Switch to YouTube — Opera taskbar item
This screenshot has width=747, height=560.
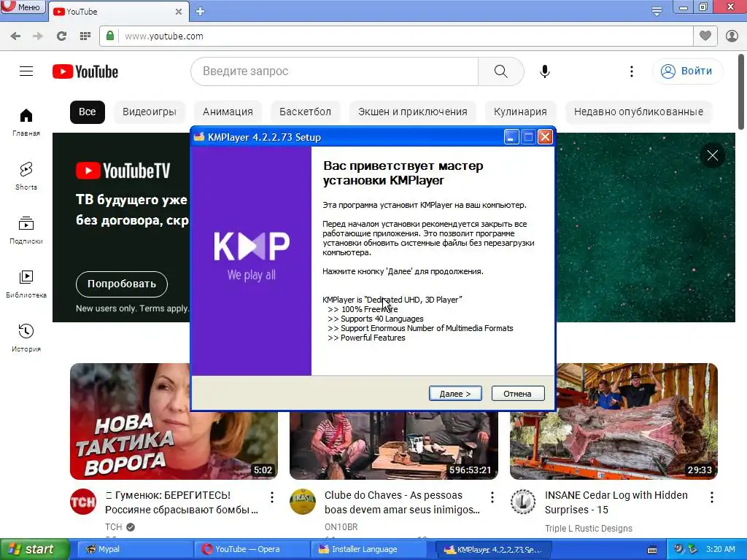[x=251, y=550]
